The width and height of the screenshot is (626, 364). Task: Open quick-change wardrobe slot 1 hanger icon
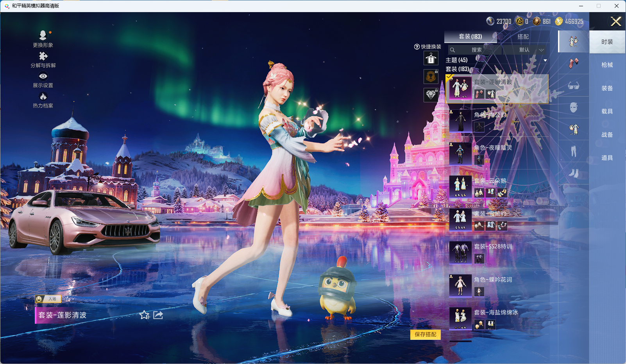431,59
